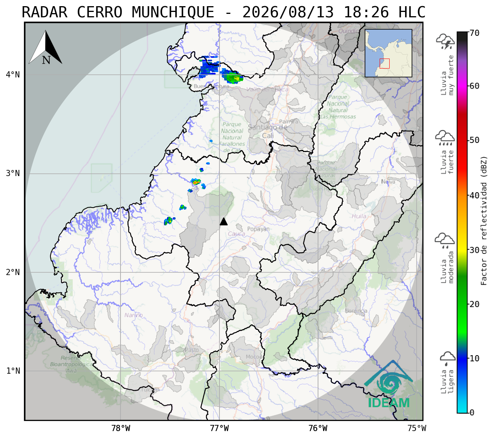Click the 70 dBZ top of the colorbar
This screenshot has width=504, height=438.
[462, 33]
